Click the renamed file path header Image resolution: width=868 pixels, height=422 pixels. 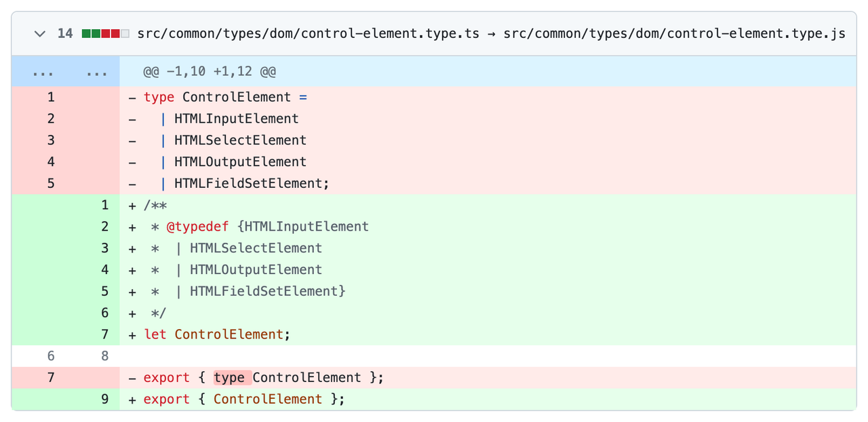pyautogui.click(x=491, y=33)
